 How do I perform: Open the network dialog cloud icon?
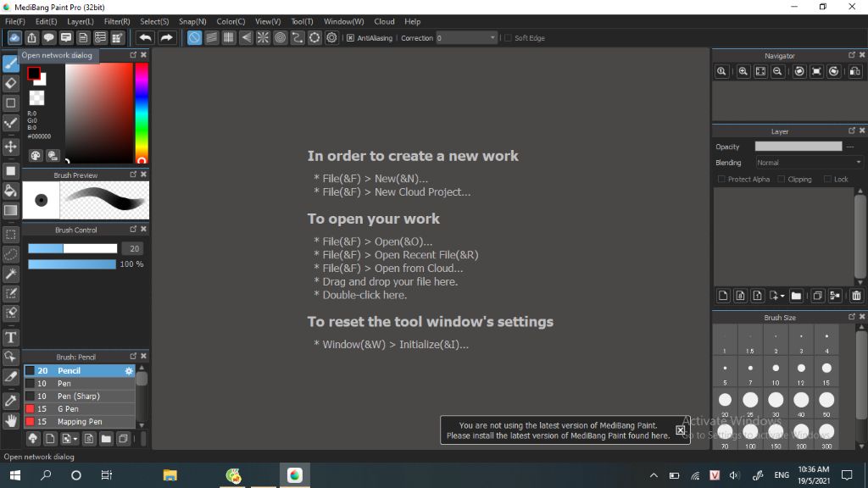point(14,37)
